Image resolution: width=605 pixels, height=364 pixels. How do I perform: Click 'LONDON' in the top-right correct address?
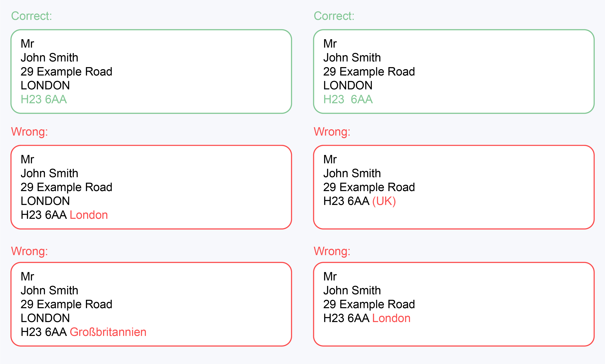(348, 85)
